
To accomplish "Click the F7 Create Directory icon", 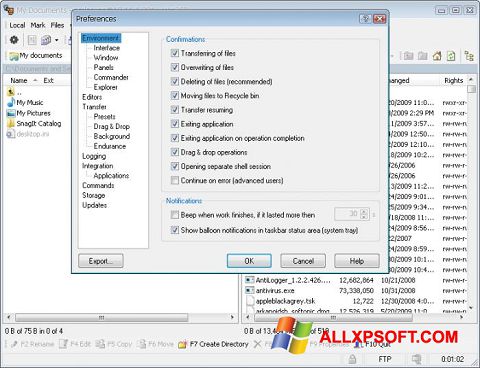I will point(182,344).
